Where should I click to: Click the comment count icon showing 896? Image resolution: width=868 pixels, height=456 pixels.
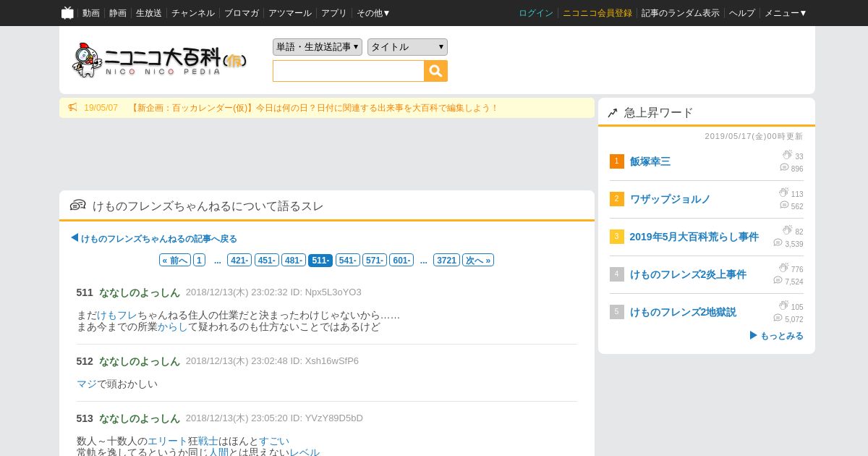click(x=784, y=167)
